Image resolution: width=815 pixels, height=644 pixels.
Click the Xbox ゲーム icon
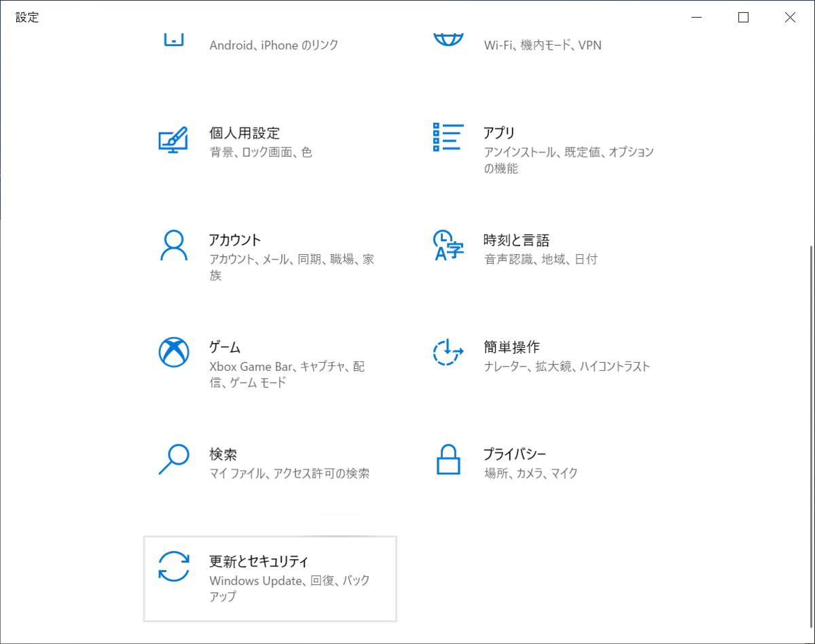click(x=173, y=353)
